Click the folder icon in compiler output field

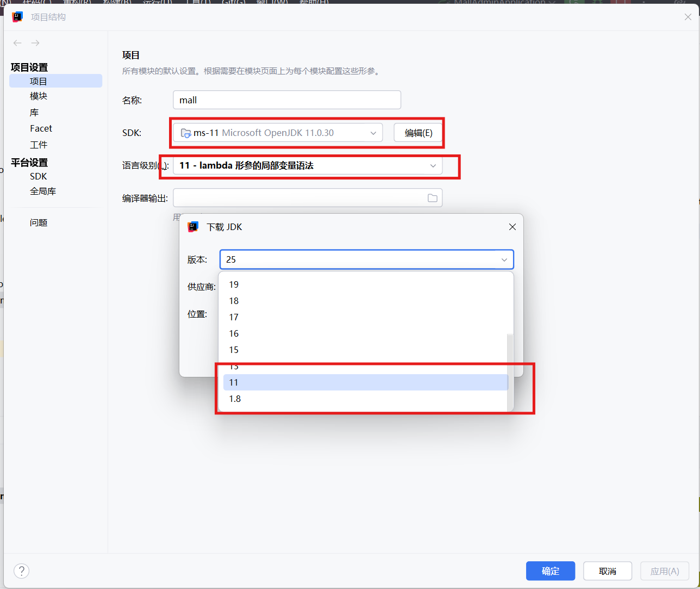click(432, 198)
